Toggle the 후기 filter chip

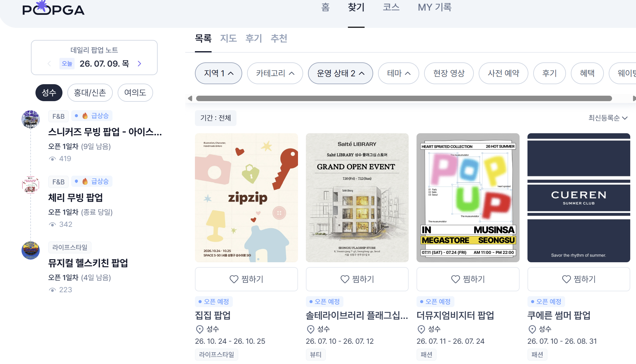(x=550, y=73)
